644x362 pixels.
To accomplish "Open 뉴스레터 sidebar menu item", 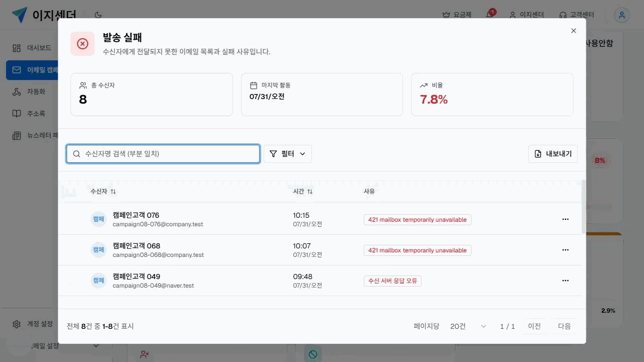I will (x=32, y=136).
